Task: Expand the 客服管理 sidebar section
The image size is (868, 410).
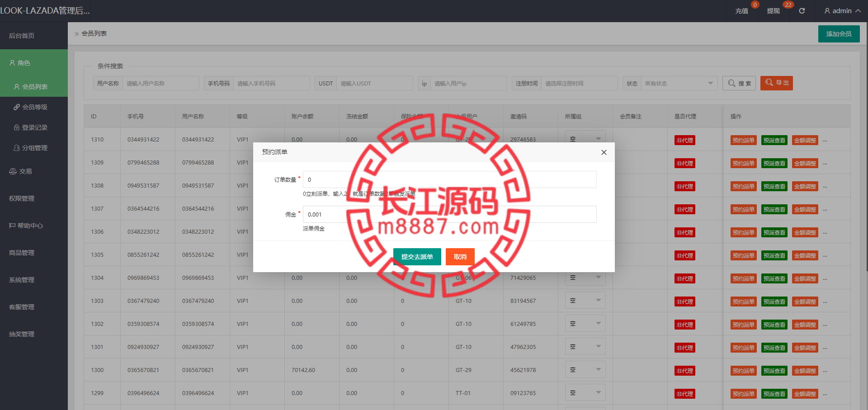Action: point(34,307)
